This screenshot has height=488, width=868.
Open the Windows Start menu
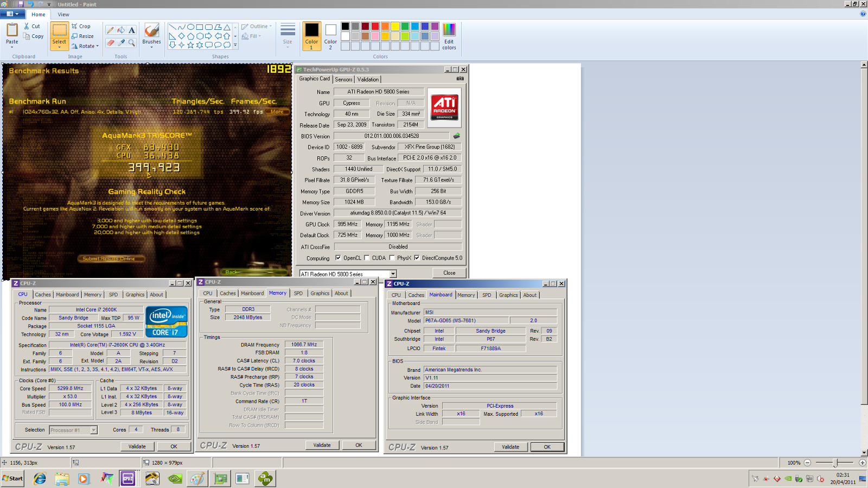[x=12, y=478]
